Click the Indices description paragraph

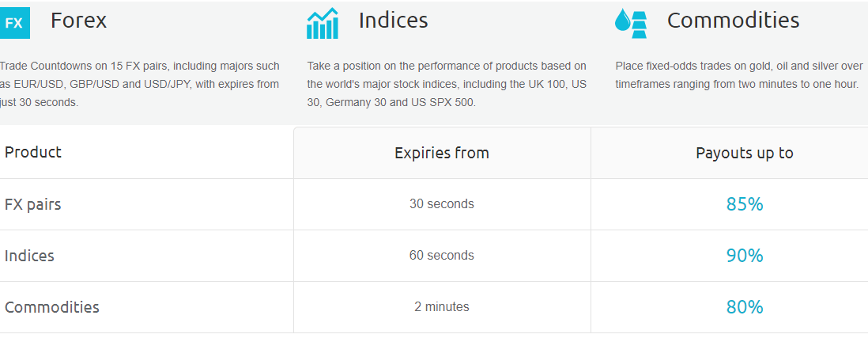447,84
